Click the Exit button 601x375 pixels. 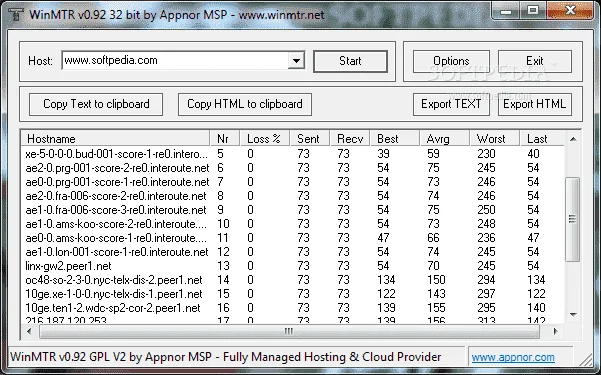(535, 61)
